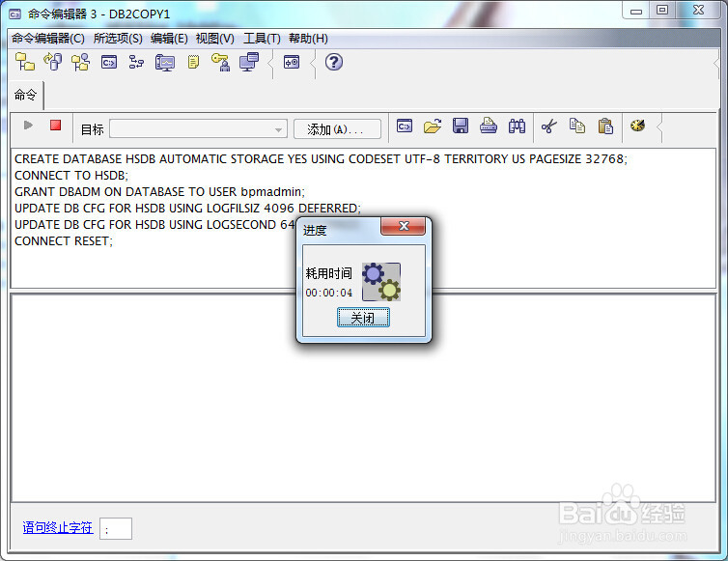Image resolution: width=728 pixels, height=561 pixels.
Task: Open the 视图(V) menu
Action: point(215,39)
